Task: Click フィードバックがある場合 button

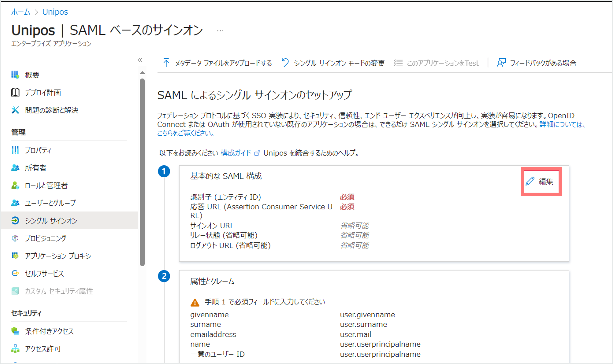Action: (x=536, y=63)
